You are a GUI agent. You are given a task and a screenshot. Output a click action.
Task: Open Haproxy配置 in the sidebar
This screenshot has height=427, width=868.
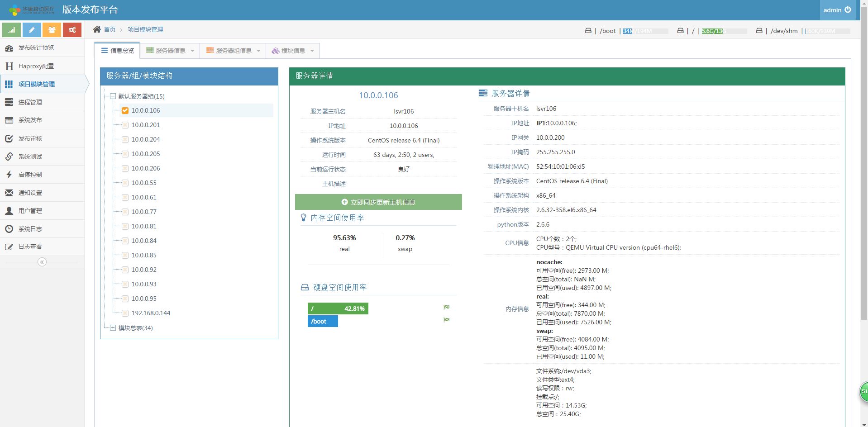[x=42, y=66]
